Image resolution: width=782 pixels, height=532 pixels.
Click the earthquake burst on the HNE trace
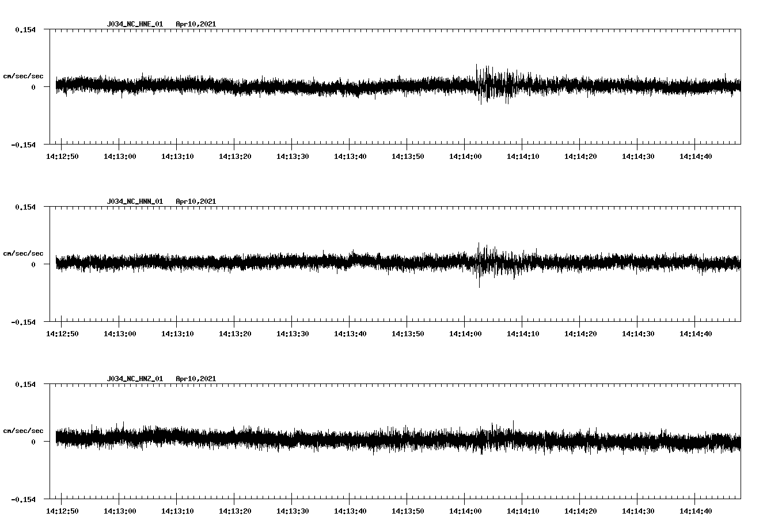click(492, 83)
